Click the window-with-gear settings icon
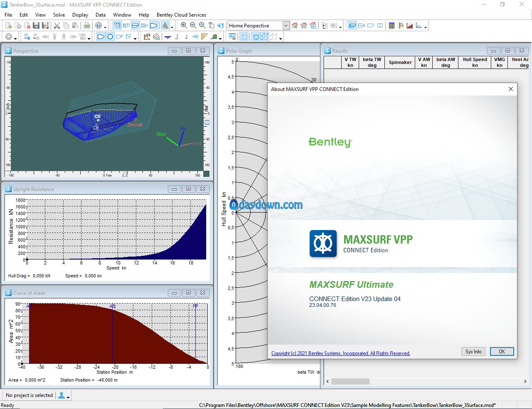The width and height of the screenshot is (532, 409). (232, 37)
